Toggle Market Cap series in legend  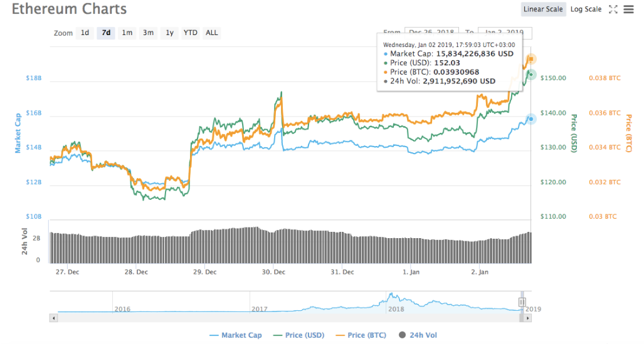pyautogui.click(x=235, y=335)
